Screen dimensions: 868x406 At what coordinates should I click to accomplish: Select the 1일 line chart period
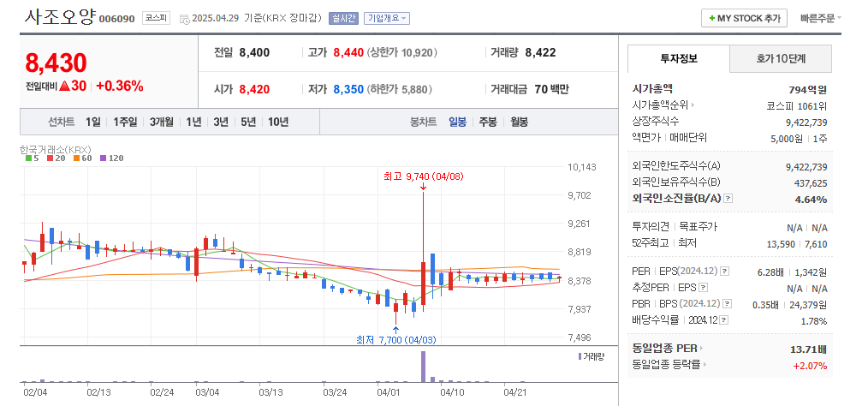click(93, 122)
